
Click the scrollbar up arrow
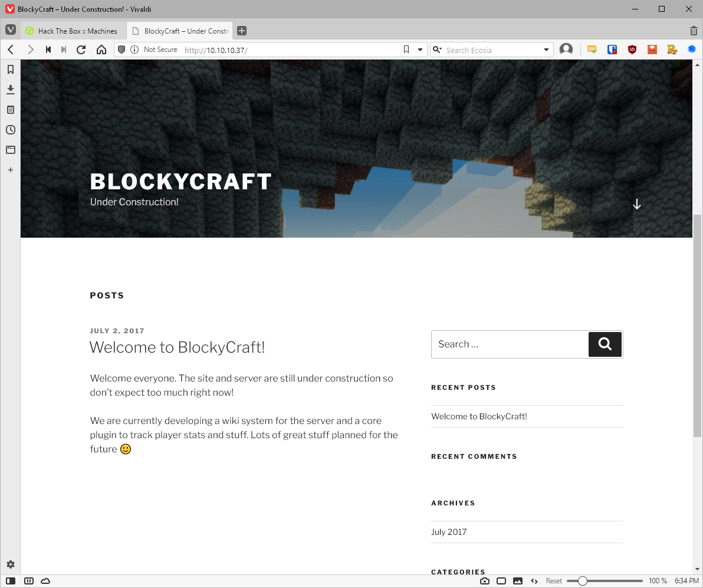pyautogui.click(x=697, y=65)
